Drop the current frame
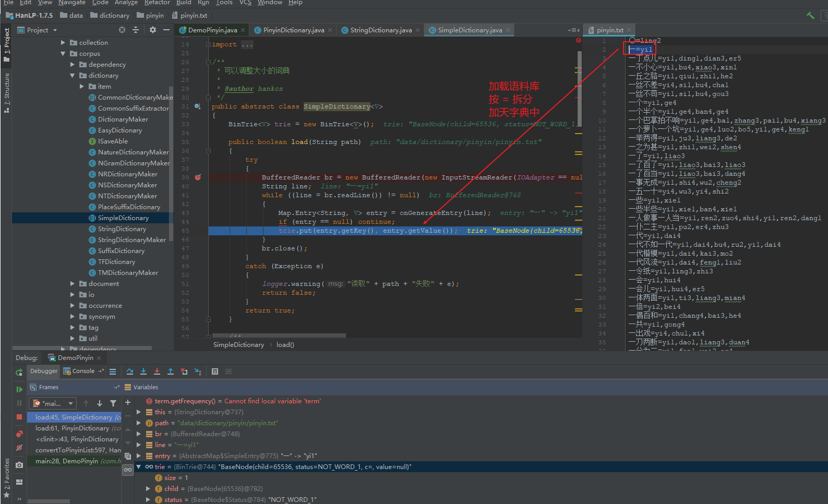The image size is (828, 504). 184,371
